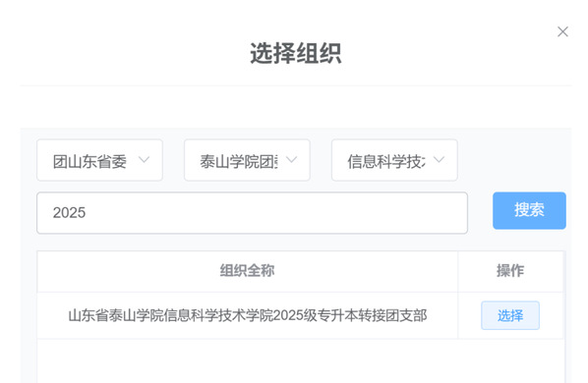
Task: Click the 操作 column header
Action: tap(510, 270)
